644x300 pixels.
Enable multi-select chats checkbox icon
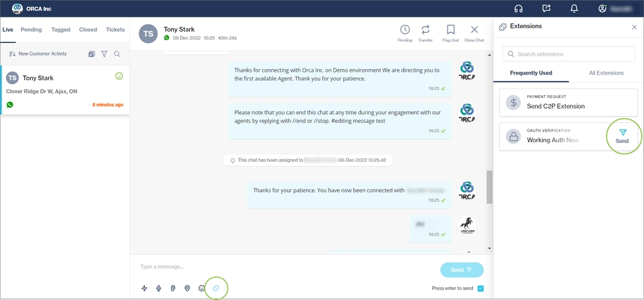click(92, 54)
